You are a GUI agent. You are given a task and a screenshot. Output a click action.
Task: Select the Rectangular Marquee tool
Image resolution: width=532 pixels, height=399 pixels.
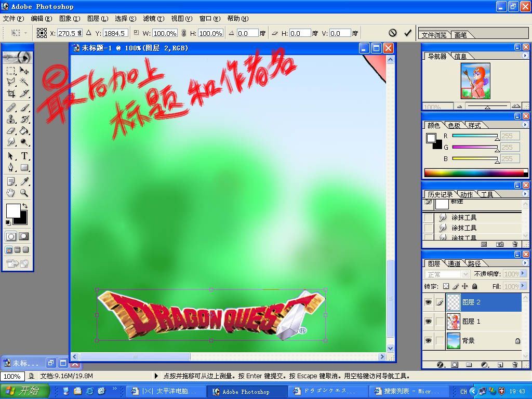point(11,71)
